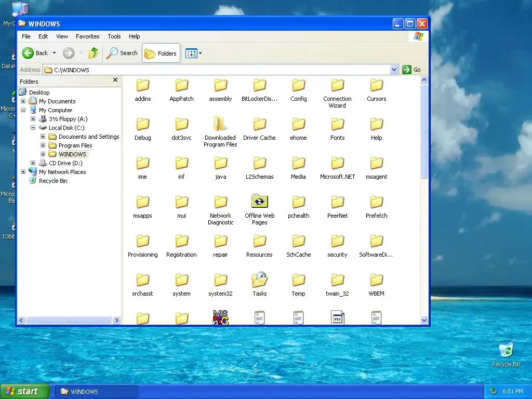This screenshot has width=532, height=399.
Task: Click Folders pane horizontal scrollbar thumb
Action: click(69, 320)
